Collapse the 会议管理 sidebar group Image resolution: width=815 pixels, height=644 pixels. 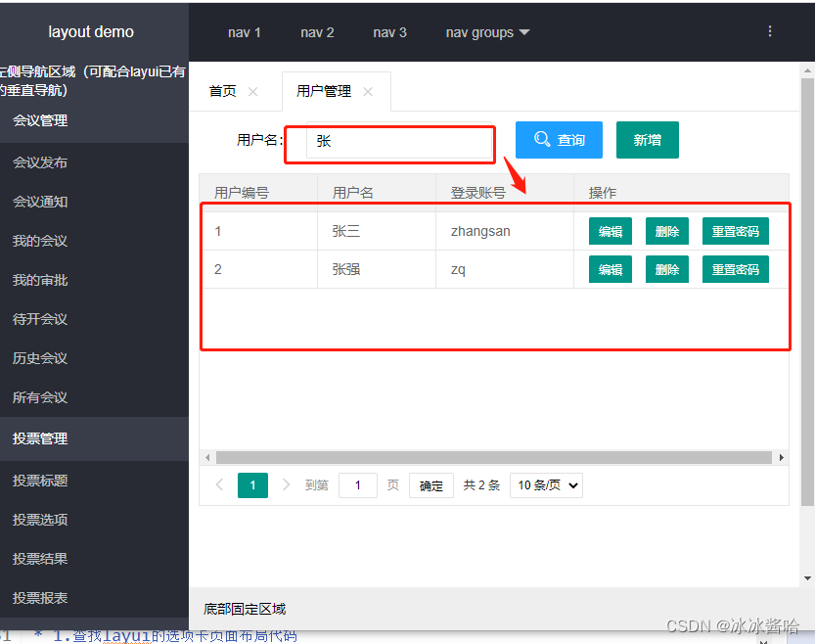point(94,120)
